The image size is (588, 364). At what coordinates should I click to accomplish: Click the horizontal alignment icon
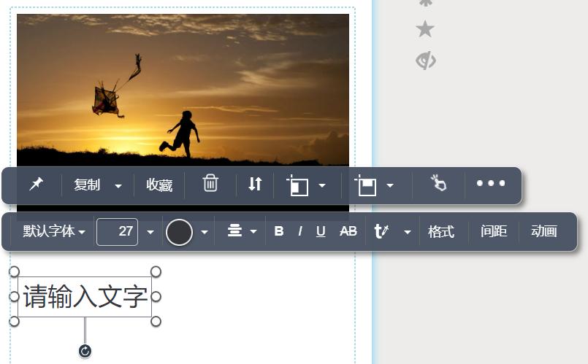point(297,185)
